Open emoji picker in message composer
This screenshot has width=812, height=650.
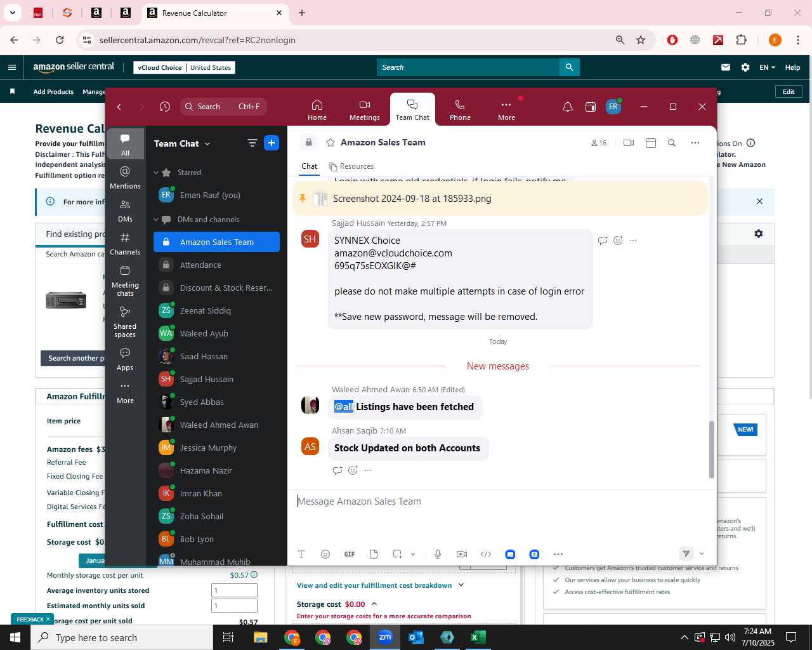tap(325, 554)
